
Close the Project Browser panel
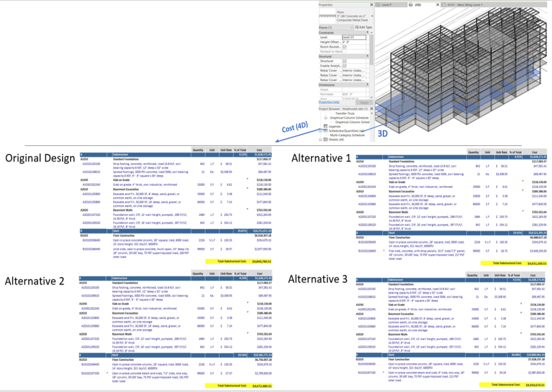point(372,109)
